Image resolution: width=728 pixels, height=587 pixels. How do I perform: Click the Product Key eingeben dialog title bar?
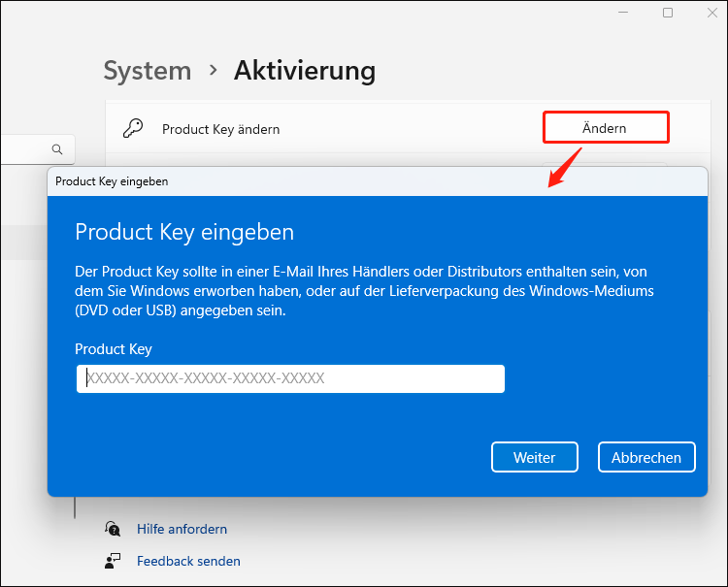(x=378, y=181)
